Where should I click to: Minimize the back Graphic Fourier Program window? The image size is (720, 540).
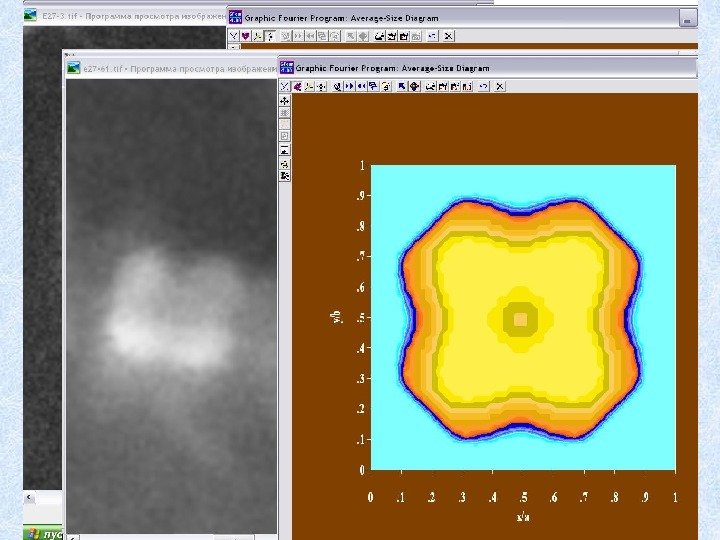687,19
